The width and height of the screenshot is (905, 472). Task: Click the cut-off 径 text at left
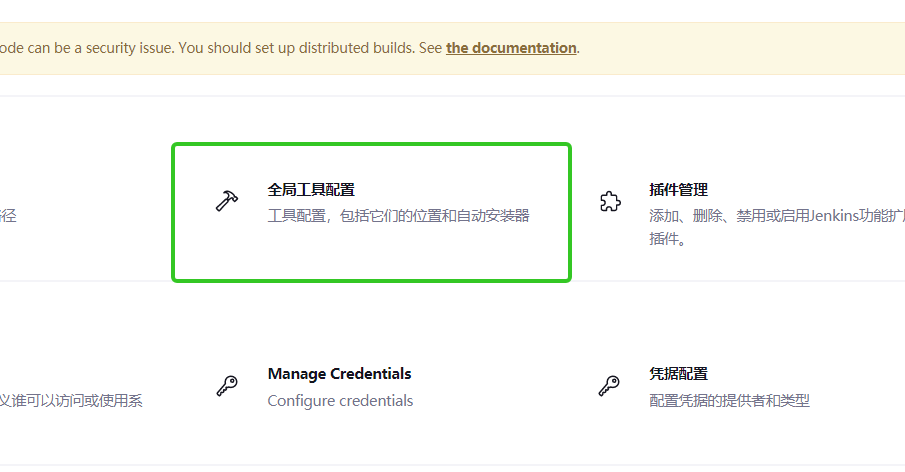[8, 216]
